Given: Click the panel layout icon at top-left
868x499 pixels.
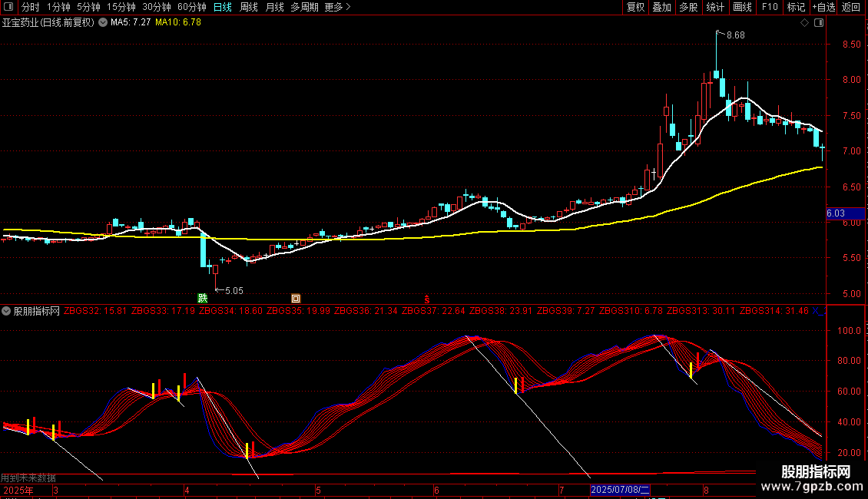Looking at the screenshot, I should 8,7.
